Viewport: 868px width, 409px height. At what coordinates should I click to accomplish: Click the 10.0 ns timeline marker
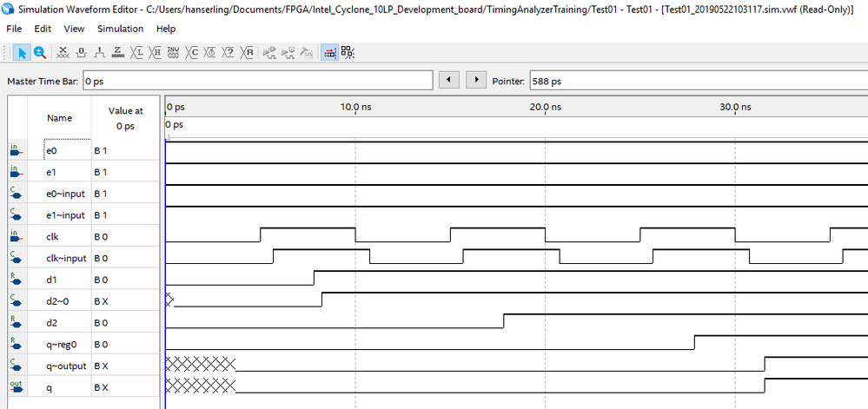click(355, 107)
